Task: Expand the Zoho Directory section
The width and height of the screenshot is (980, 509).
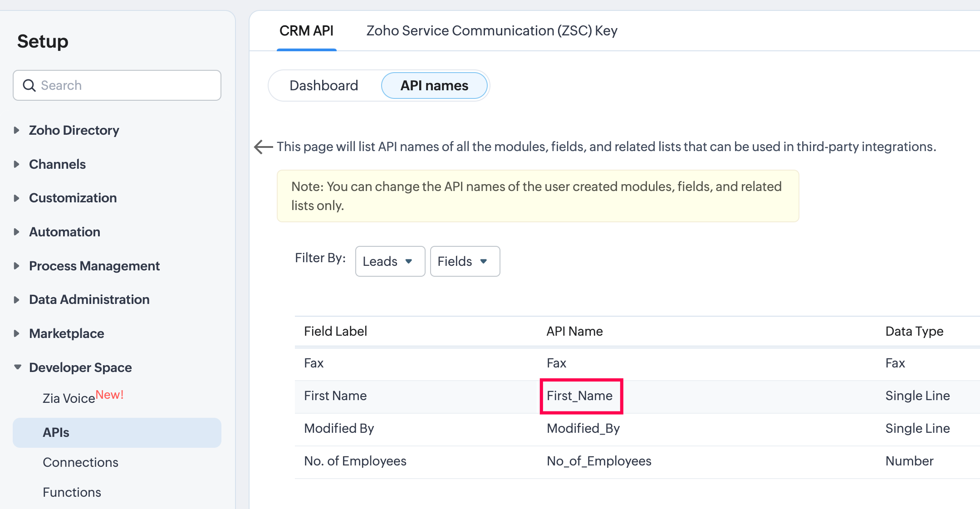Action: click(x=17, y=130)
